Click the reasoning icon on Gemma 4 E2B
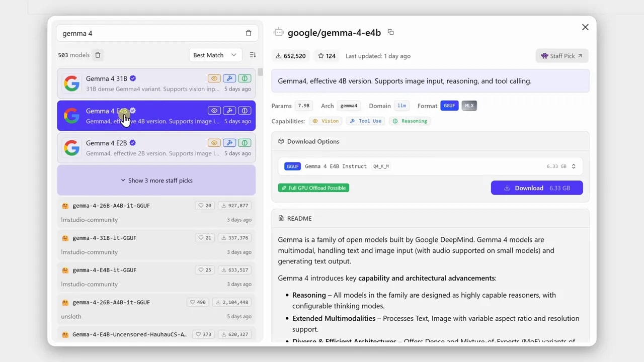 point(245,143)
